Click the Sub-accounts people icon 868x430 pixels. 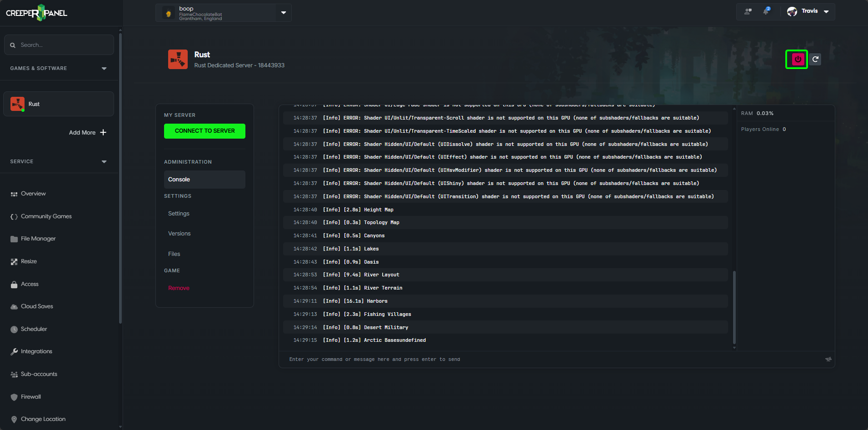[x=14, y=375]
